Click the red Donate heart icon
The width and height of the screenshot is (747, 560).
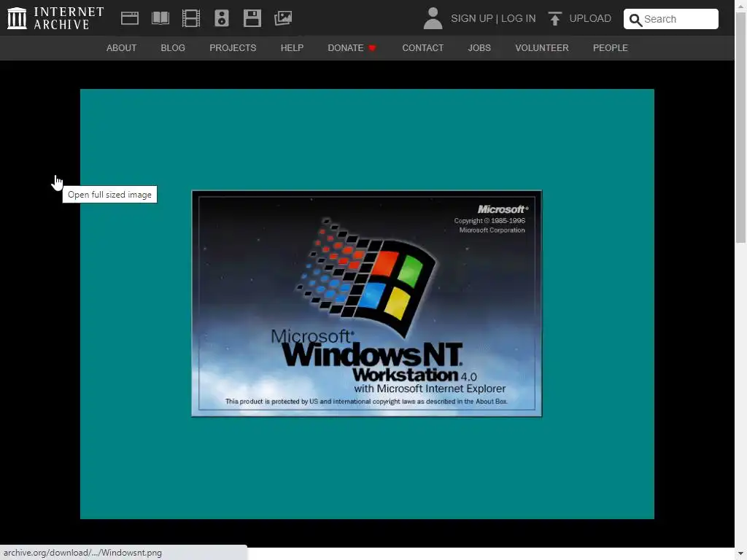(x=373, y=48)
